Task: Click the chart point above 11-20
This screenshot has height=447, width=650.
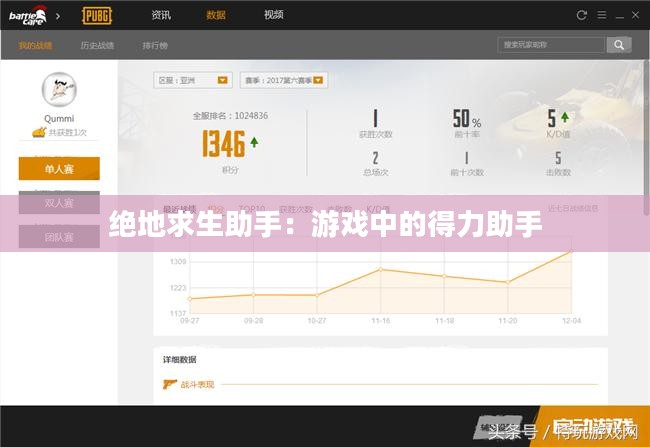Action: pyautogui.click(x=508, y=282)
